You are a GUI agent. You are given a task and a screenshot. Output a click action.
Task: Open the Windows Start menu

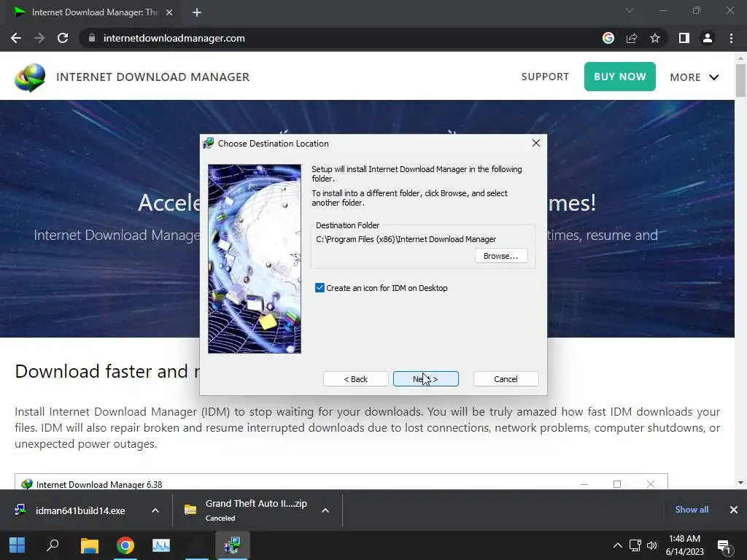(x=18, y=545)
